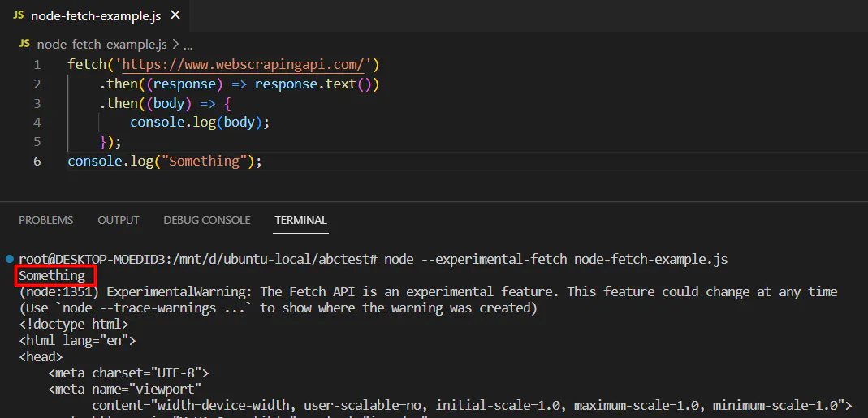This screenshot has height=418, width=868.
Task: Click the <head> output line in terminal
Action: (41, 356)
